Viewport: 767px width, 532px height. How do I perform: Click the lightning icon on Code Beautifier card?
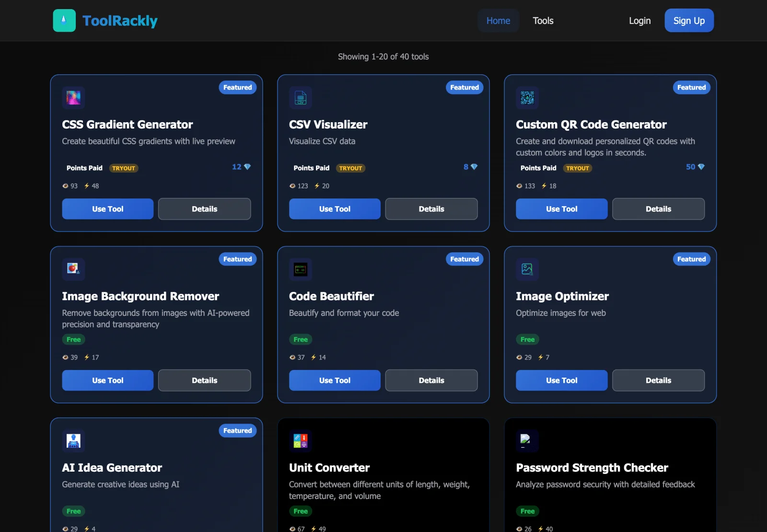tap(314, 358)
